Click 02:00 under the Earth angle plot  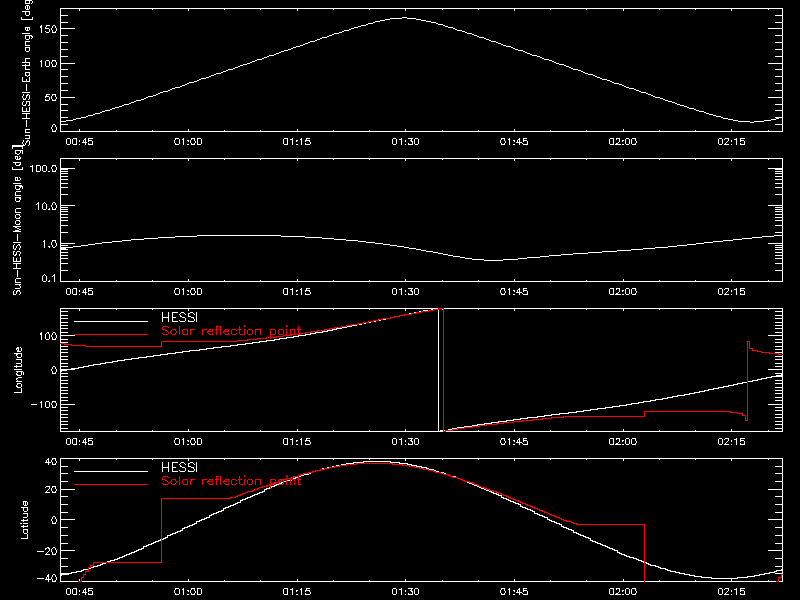click(x=623, y=142)
